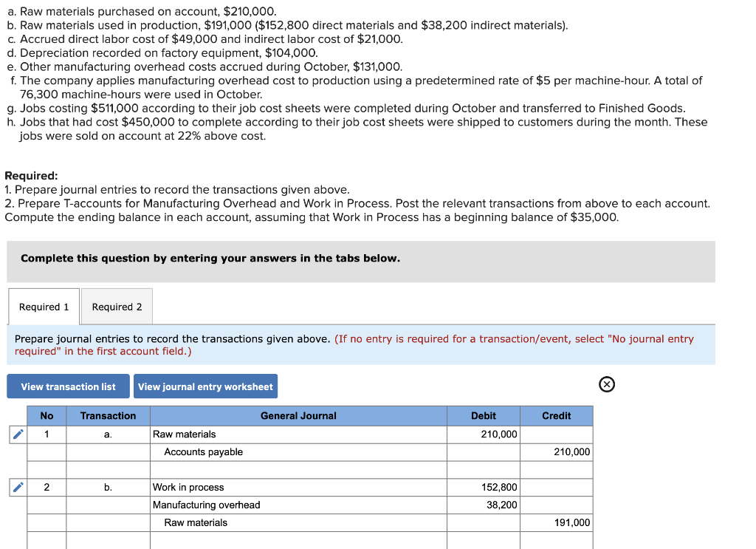This screenshot has width=756, height=549.
Task: Select the 152,800 debit amount cell
Action: point(484,487)
